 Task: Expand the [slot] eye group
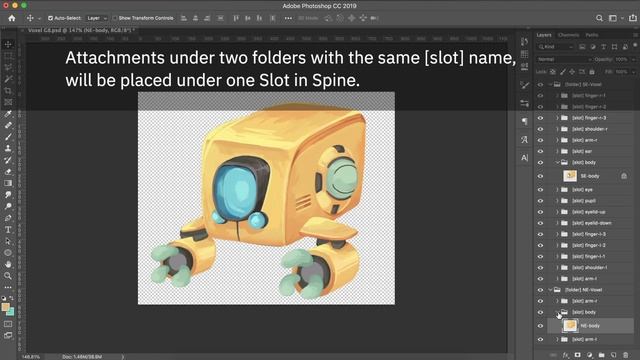click(557, 190)
